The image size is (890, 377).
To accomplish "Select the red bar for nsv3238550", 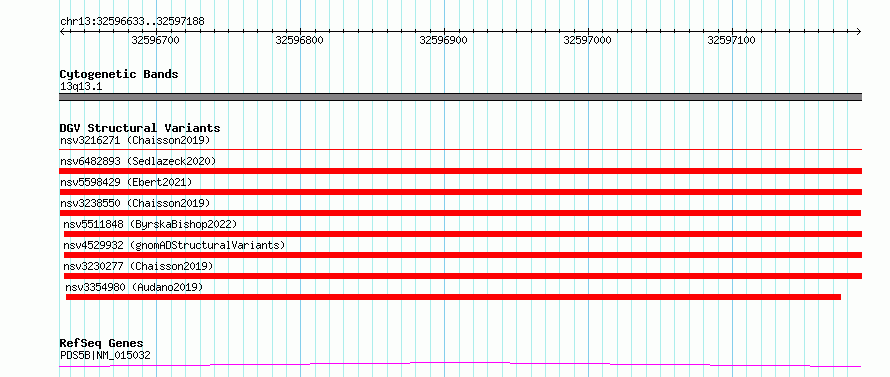I will click(x=460, y=213).
